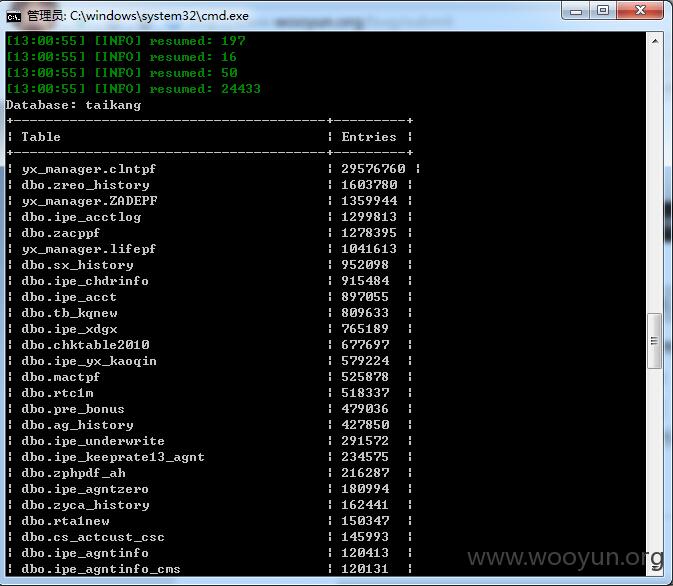Select the dbo.mactpf table name

61,377
